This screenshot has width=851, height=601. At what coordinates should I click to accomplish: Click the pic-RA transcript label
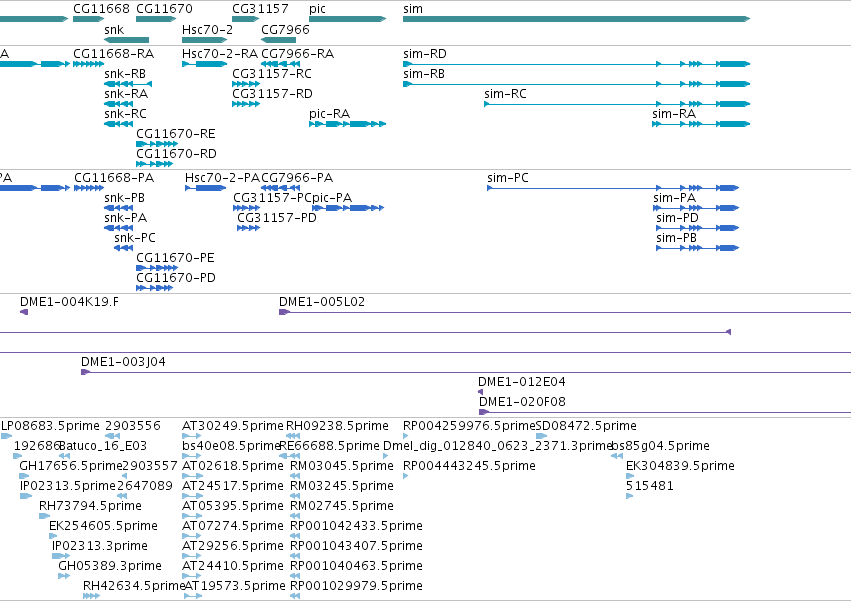[329, 114]
